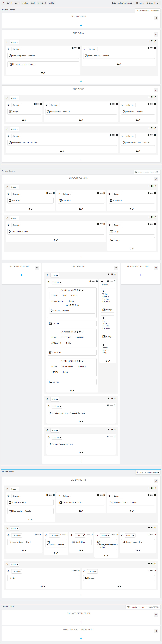Open Column dropdown above Slide show Module

tap(17, 225)
